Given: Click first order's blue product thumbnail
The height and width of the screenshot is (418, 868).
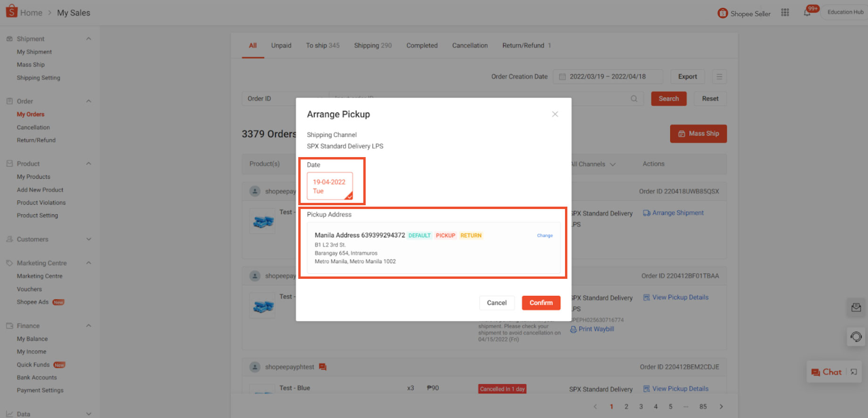Looking at the screenshot, I should [x=262, y=221].
